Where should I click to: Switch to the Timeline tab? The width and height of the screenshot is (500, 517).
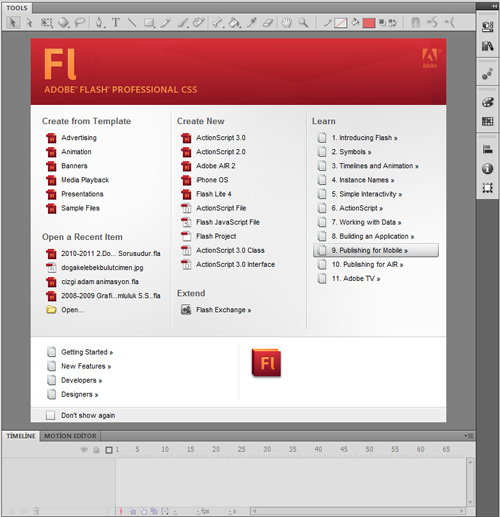21,436
